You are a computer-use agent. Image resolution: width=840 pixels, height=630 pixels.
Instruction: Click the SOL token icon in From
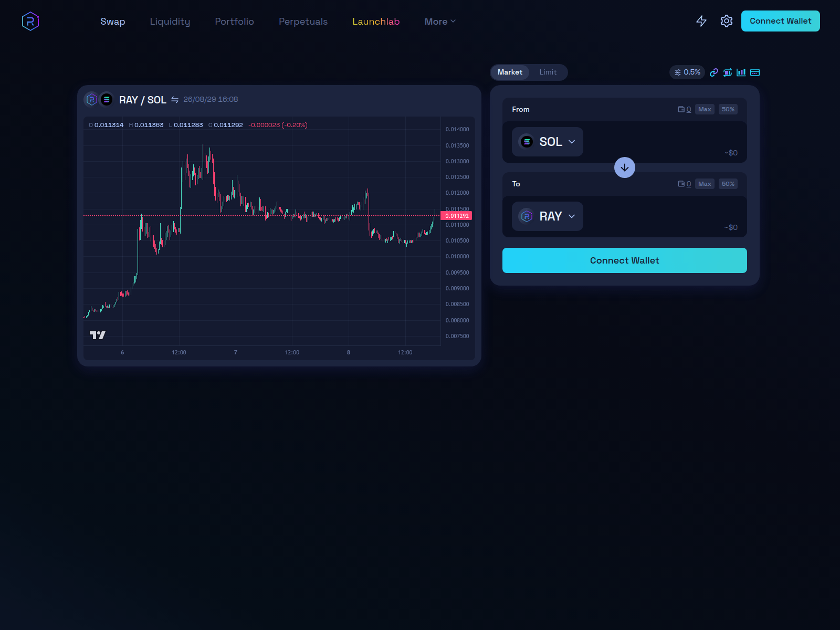pos(527,142)
